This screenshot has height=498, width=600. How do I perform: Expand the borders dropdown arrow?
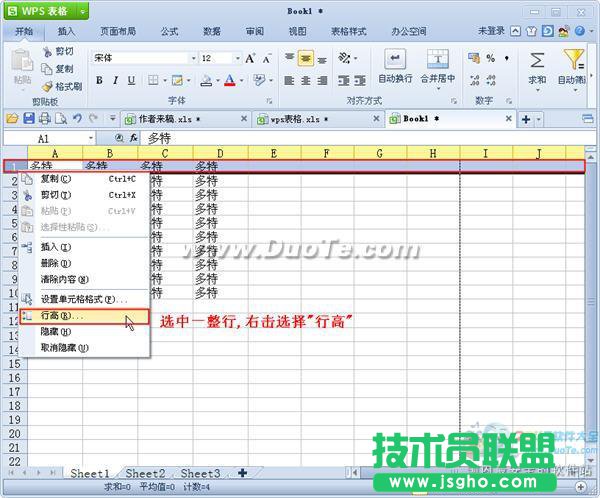click(165, 80)
